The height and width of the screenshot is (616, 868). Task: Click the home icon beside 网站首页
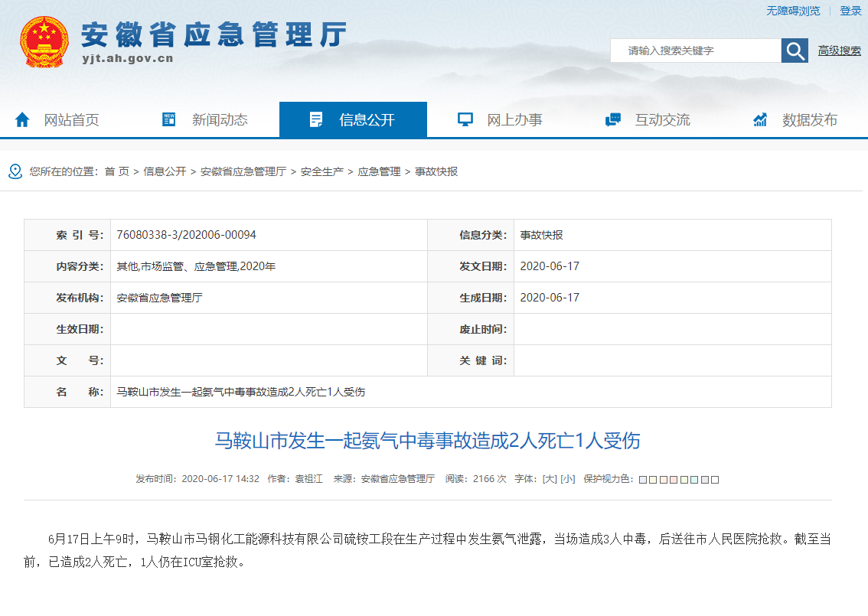click(x=22, y=119)
